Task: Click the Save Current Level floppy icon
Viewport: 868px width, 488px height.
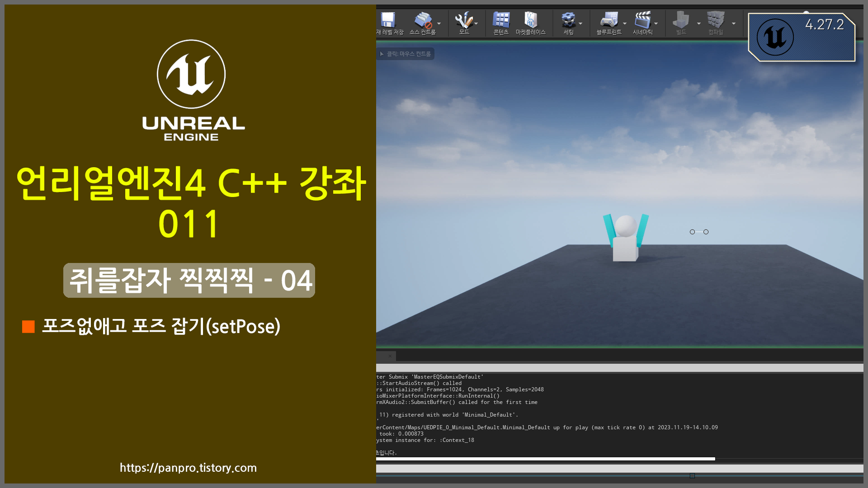Action: click(388, 20)
